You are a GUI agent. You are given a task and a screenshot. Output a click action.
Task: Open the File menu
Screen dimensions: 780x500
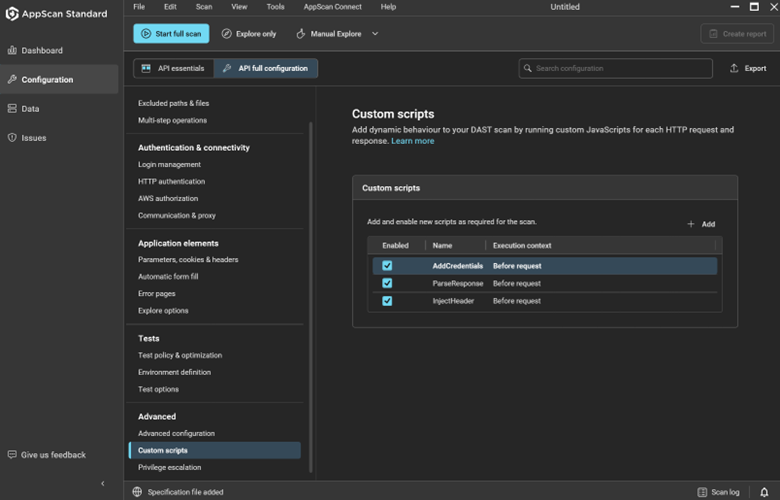coord(139,7)
